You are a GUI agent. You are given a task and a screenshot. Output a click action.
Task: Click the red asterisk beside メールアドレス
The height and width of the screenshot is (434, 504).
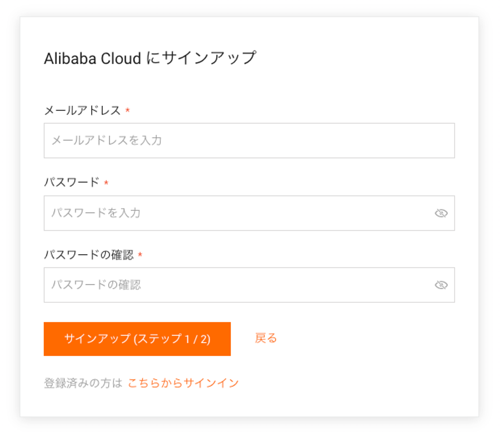coord(127,110)
